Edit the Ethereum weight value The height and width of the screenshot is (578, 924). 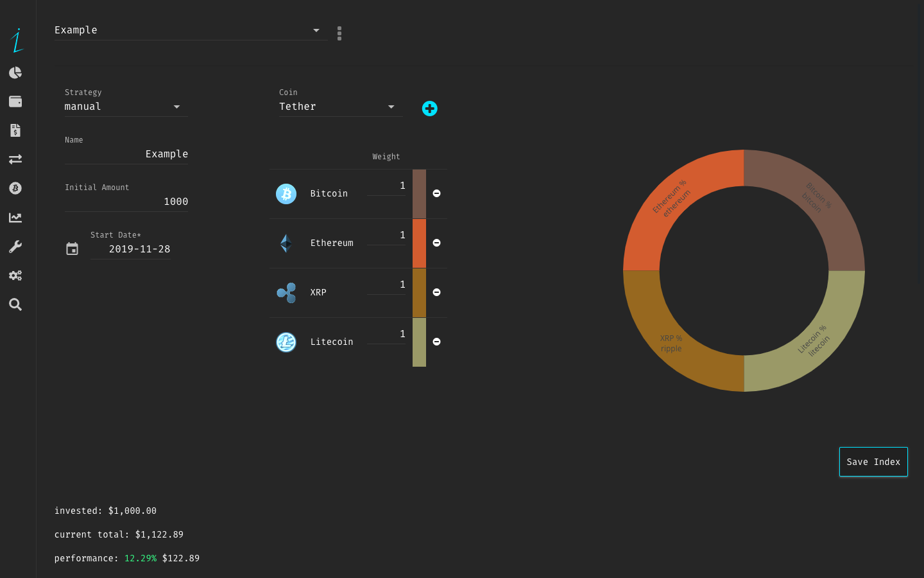coord(386,235)
